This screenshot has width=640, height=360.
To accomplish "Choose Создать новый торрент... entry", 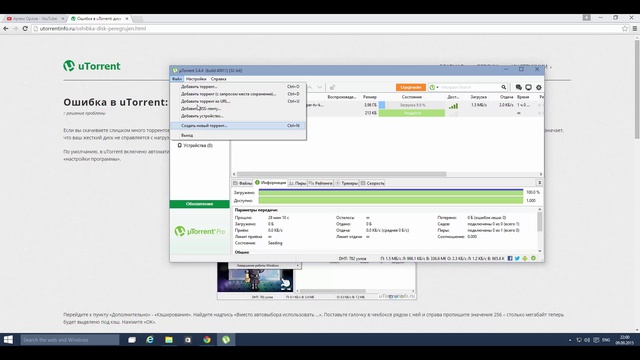I will (x=238, y=126).
